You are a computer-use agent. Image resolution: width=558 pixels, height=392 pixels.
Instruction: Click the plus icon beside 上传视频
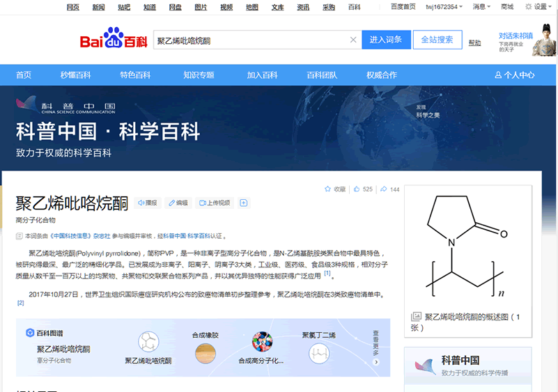pos(244,203)
